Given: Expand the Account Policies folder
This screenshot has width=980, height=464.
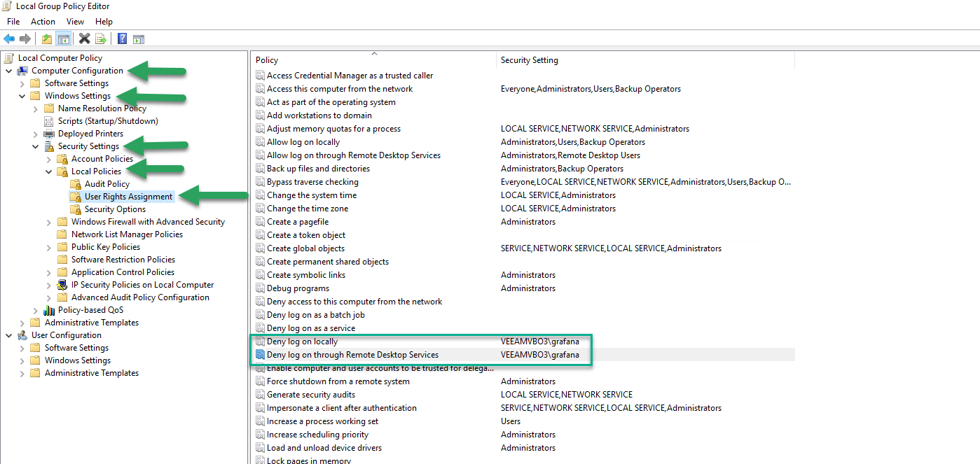Looking at the screenshot, I should coord(48,159).
